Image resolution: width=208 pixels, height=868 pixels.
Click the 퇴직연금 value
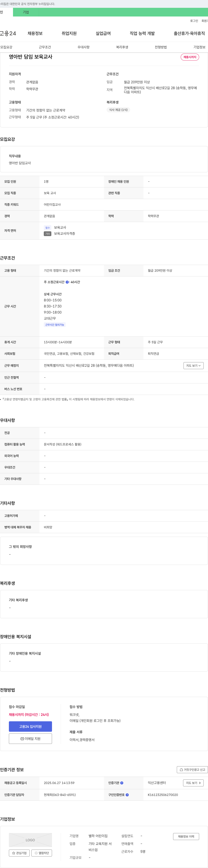153,353
